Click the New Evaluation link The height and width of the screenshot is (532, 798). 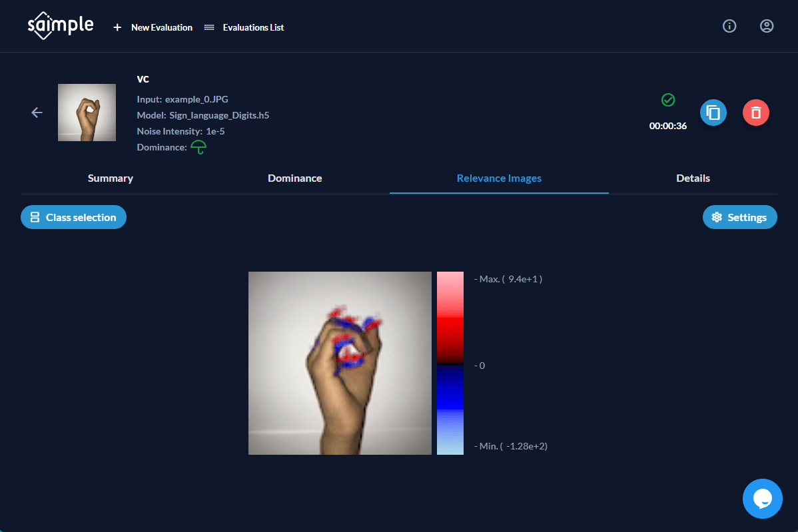pos(161,27)
